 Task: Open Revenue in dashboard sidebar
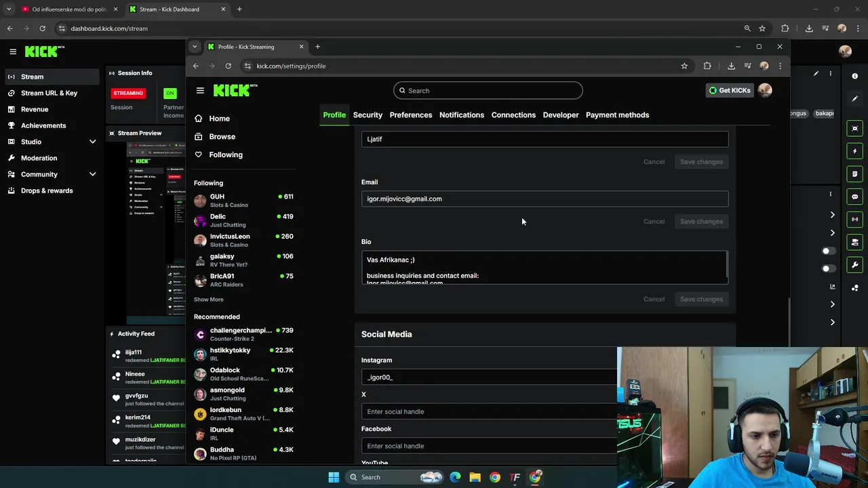tap(35, 109)
